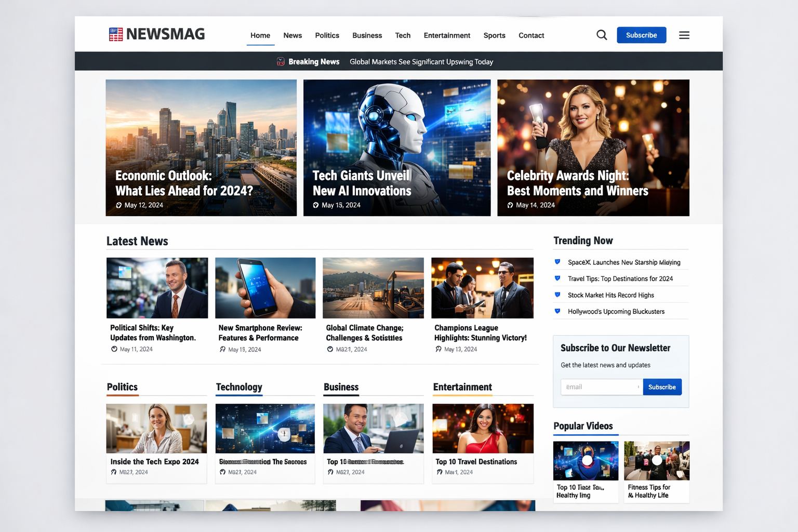Viewport: 798px width, 532px height.
Task: Click clock icon on Economic Outlook date
Action: tap(118, 205)
